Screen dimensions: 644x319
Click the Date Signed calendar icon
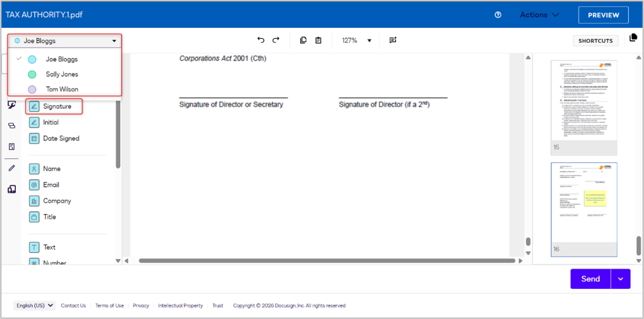point(34,138)
